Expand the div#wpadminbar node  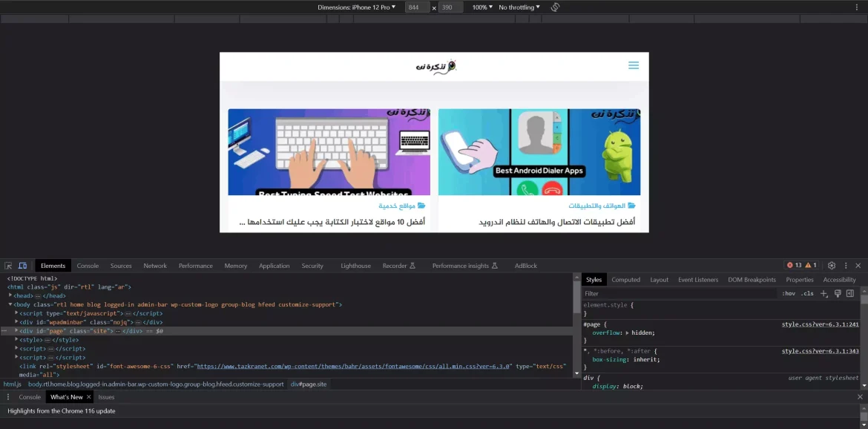pos(16,321)
